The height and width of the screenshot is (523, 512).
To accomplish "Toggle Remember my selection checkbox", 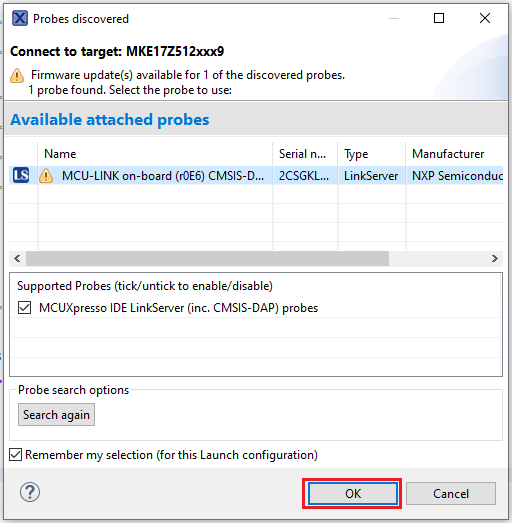I will tap(15, 455).
